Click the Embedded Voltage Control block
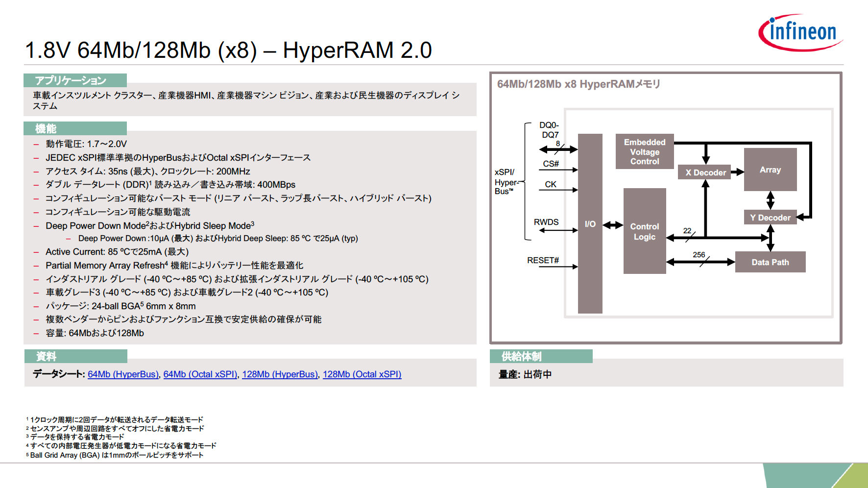868x488 pixels. coord(645,151)
